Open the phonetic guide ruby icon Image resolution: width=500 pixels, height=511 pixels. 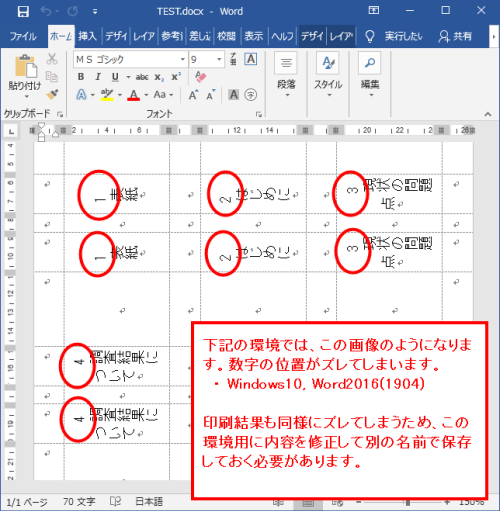click(x=233, y=59)
